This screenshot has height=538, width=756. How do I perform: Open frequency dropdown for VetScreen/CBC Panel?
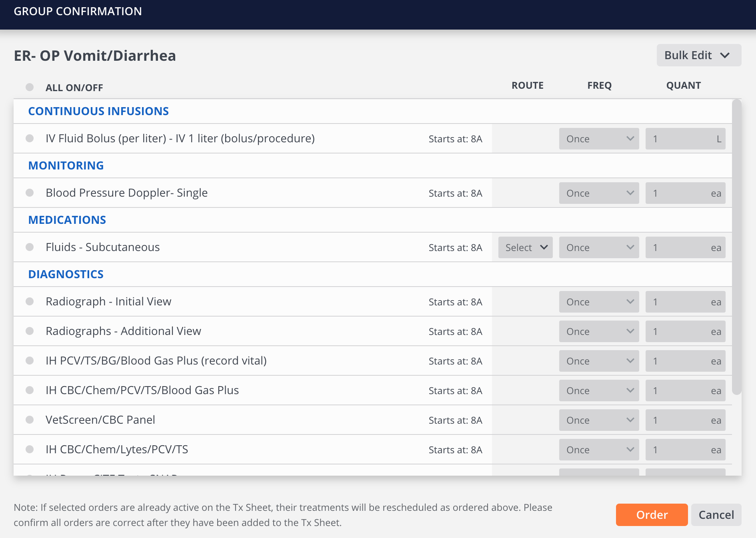(599, 420)
